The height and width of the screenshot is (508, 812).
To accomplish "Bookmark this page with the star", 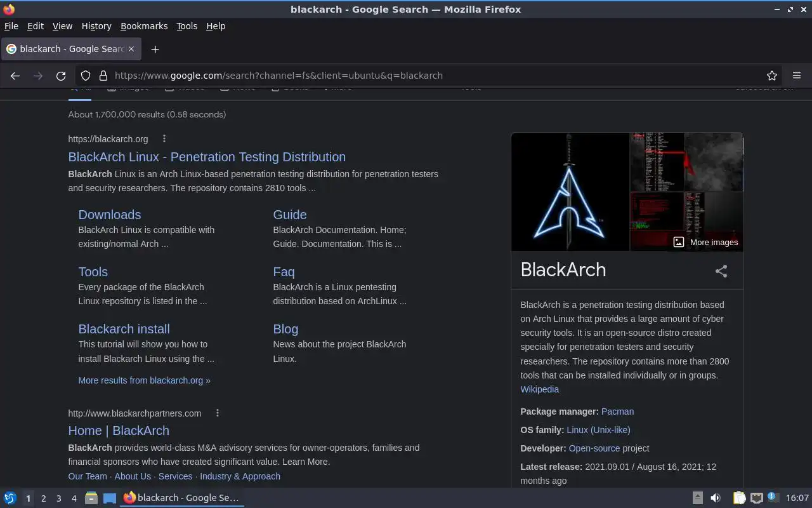I will coord(772,76).
